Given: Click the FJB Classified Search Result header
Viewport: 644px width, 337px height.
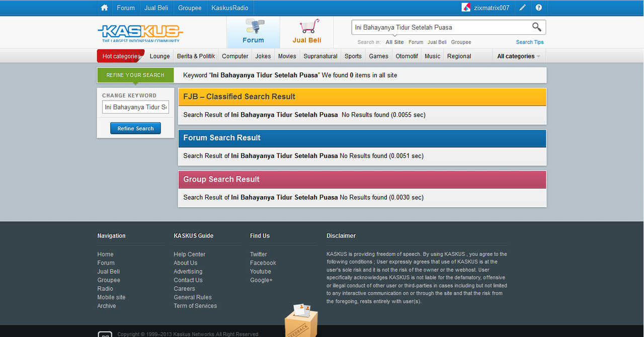Looking at the screenshot, I should tap(362, 97).
